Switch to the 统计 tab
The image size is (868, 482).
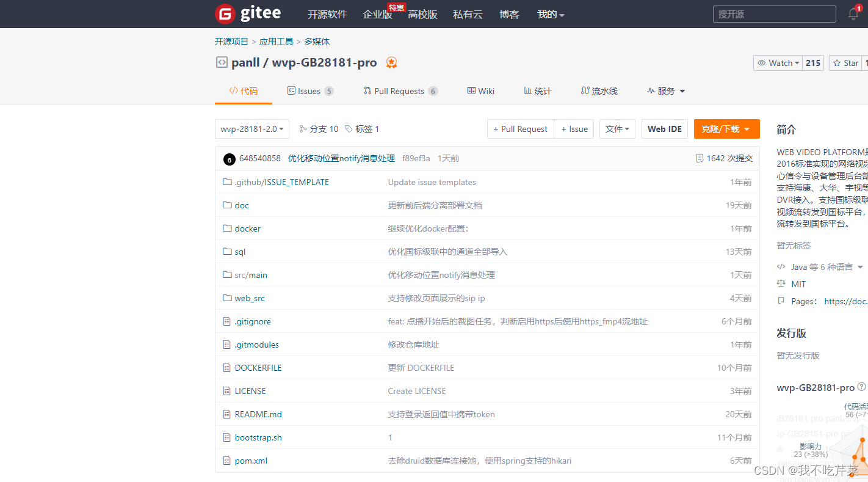537,91
